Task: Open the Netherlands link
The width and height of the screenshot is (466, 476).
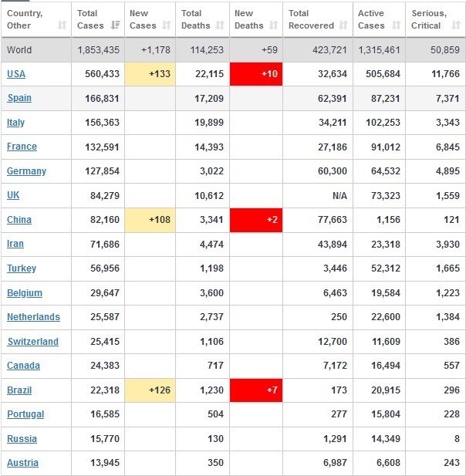Action: [x=33, y=317]
